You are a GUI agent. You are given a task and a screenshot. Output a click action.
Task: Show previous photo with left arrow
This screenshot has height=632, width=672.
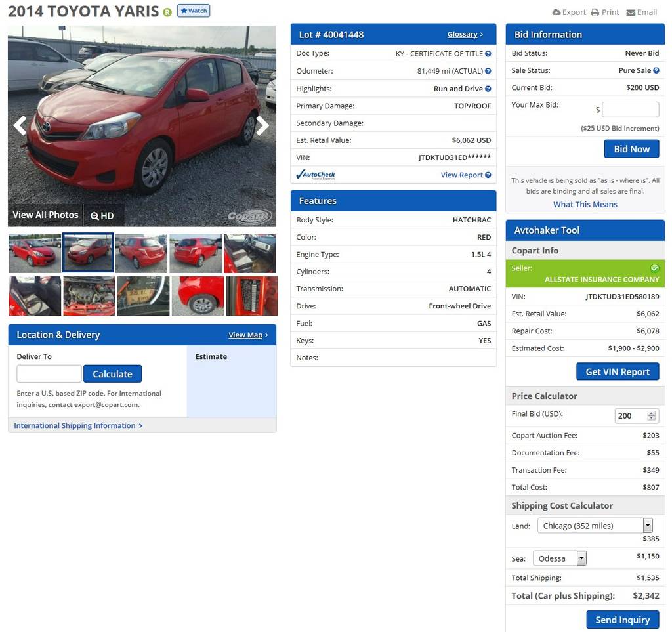tap(20, 125)
